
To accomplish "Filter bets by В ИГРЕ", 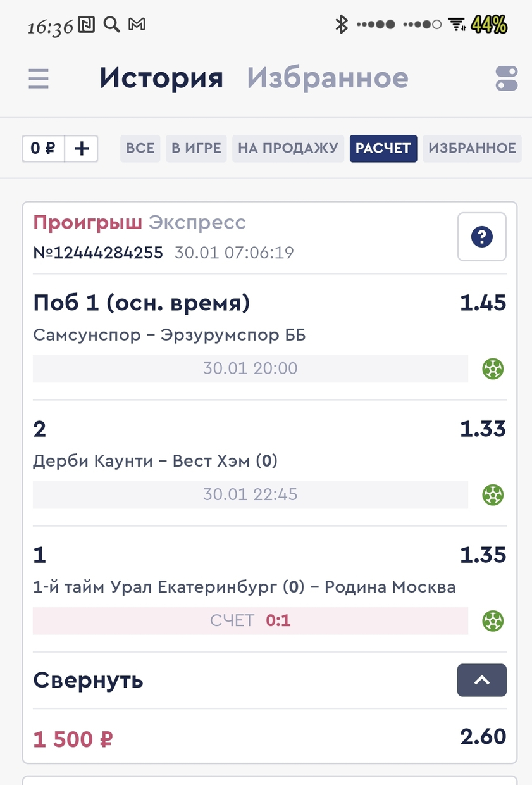I will click(x=197, y=149).
